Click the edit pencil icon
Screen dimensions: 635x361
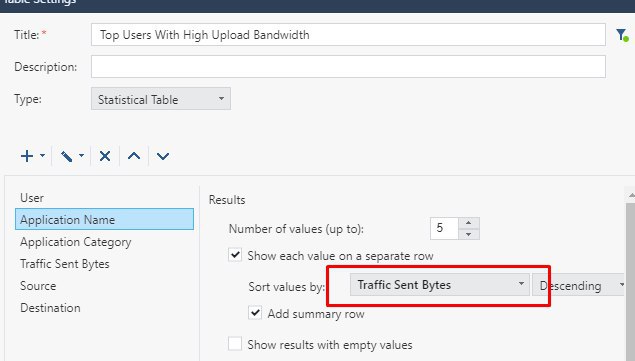pos(66,156)
